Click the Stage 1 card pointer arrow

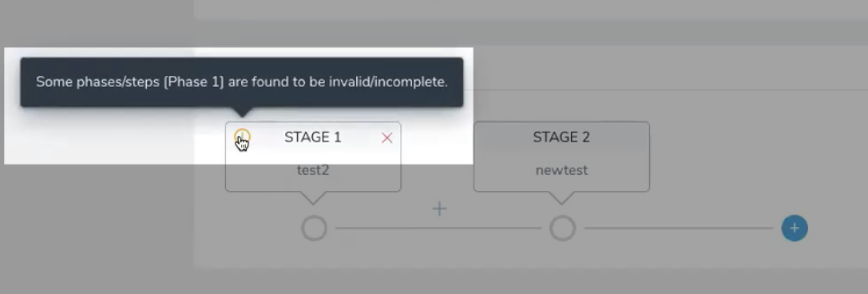click(313, 197)
